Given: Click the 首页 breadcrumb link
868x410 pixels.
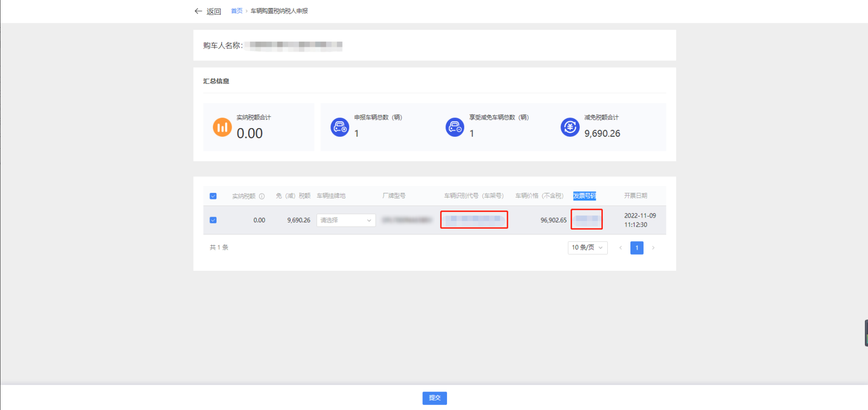Looking at the screenshot, I should point(237,11).
